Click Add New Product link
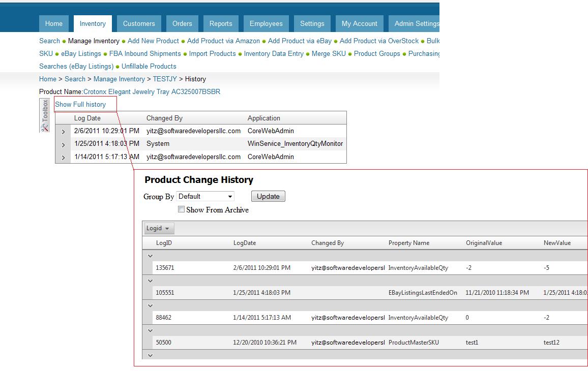 point(153,41)
